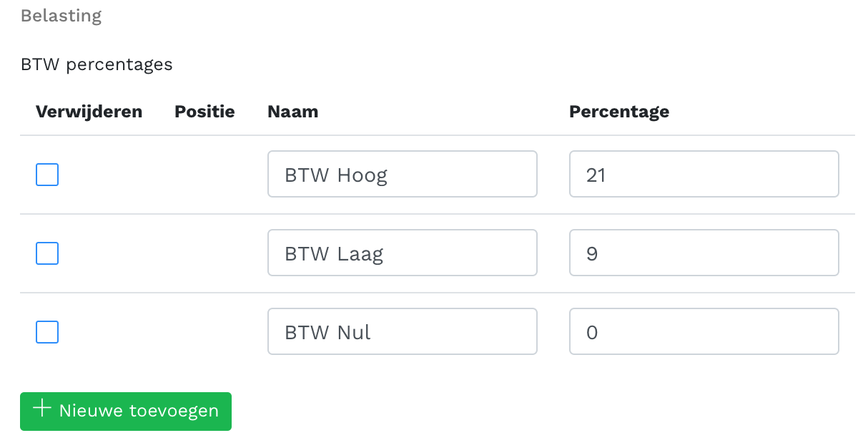Click the percentage input containing 9
The width and height of the screenshot is (868, 448).
(x=704, y=253)
